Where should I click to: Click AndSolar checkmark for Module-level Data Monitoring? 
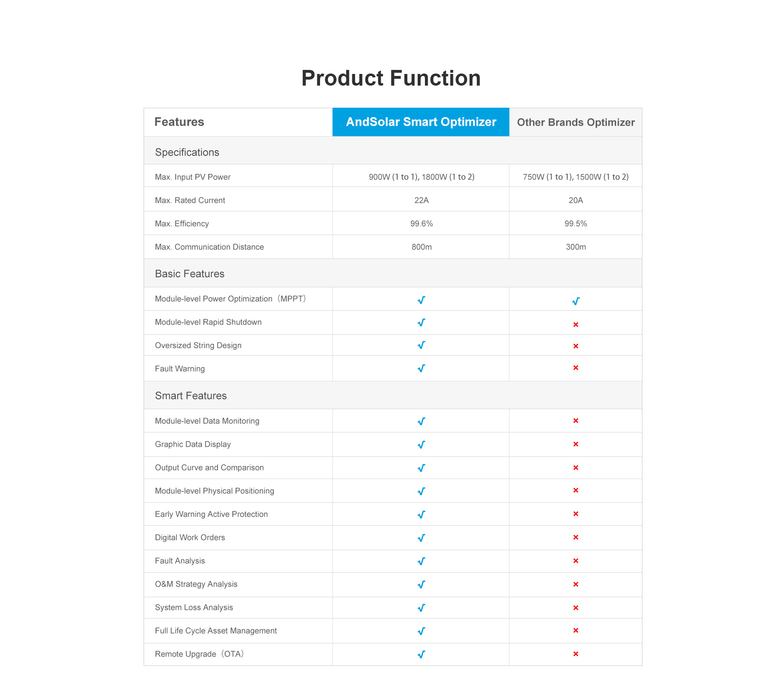(x=421, y=422)
